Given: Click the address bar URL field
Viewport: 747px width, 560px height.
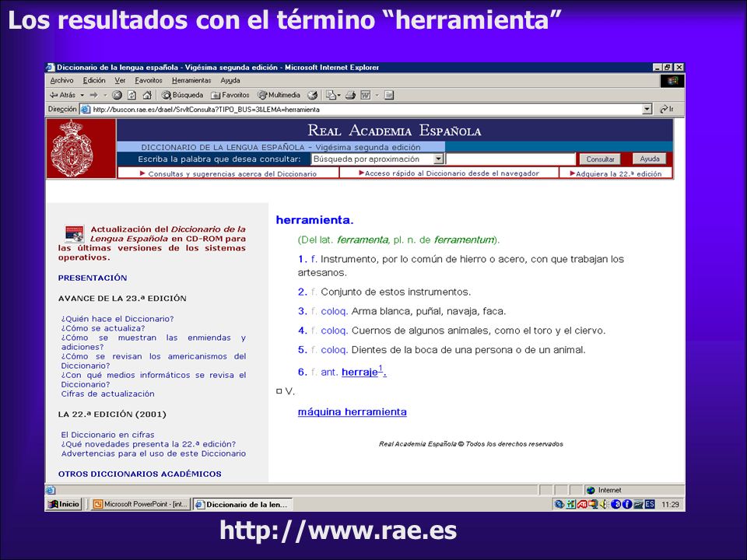Looking at the screenshot, I should point(366,109).
